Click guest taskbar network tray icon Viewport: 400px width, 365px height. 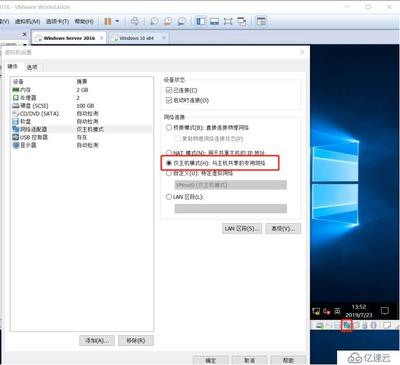coord(316,311)
